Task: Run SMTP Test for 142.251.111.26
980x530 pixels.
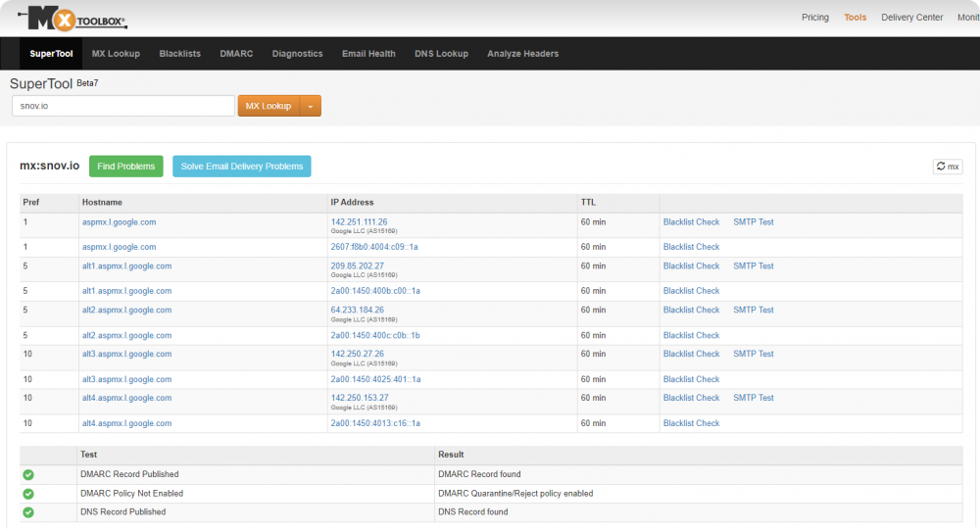Action: pos(753,222)
